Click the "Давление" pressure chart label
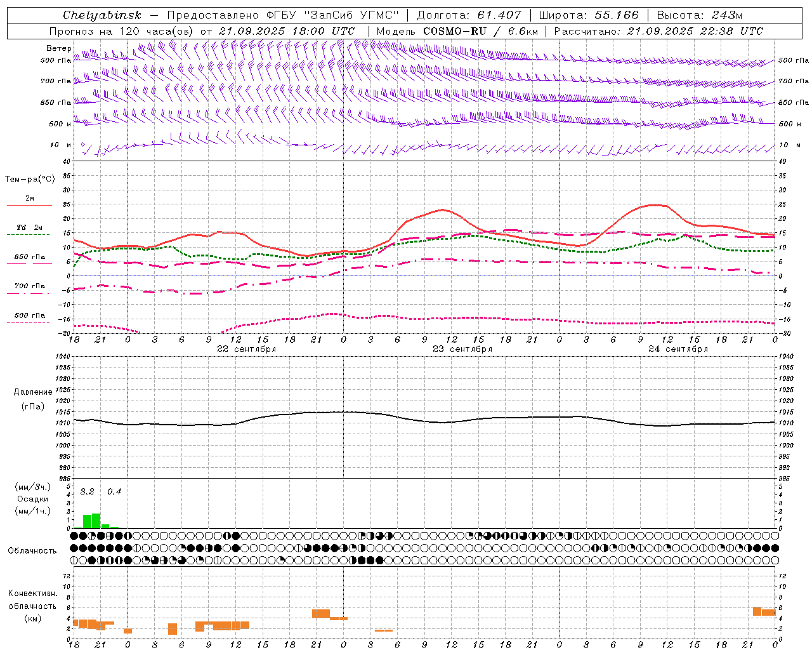Viewport: 812px width, 650px height. coord(33,392)
